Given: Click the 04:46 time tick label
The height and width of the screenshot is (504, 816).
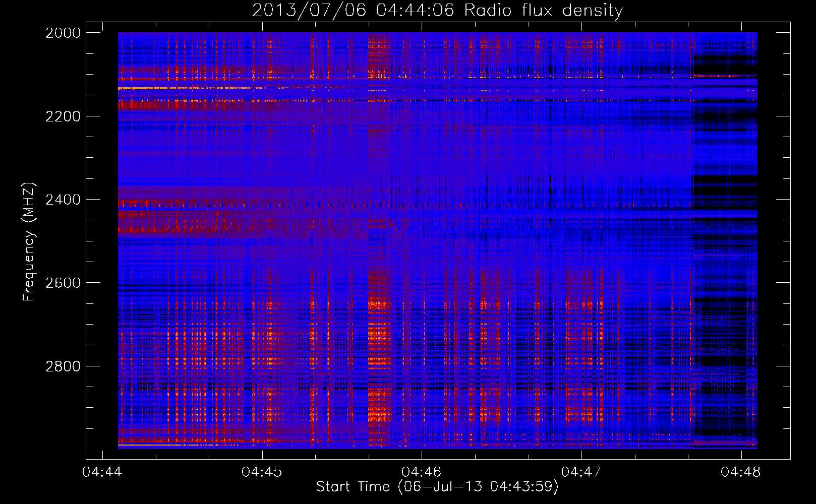Looking at the screenshot, I should [422, 472].
